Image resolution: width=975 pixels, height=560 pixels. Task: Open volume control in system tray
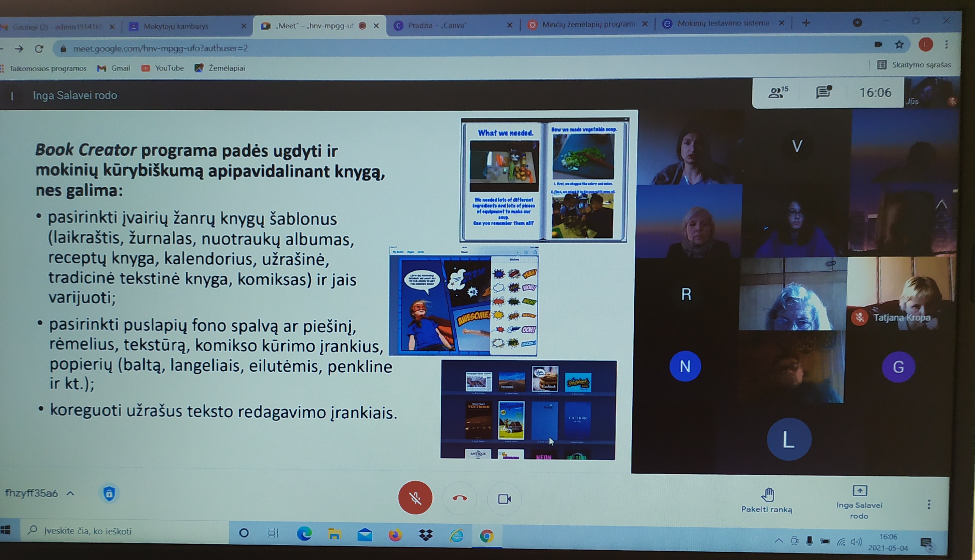point(856,542)
